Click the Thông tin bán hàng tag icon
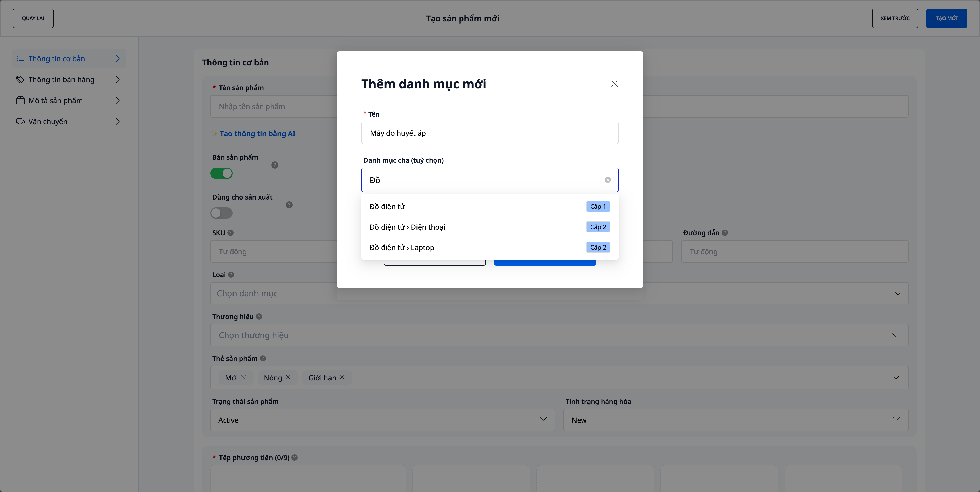This screenshot has height=492, width=980. (20, 79)
